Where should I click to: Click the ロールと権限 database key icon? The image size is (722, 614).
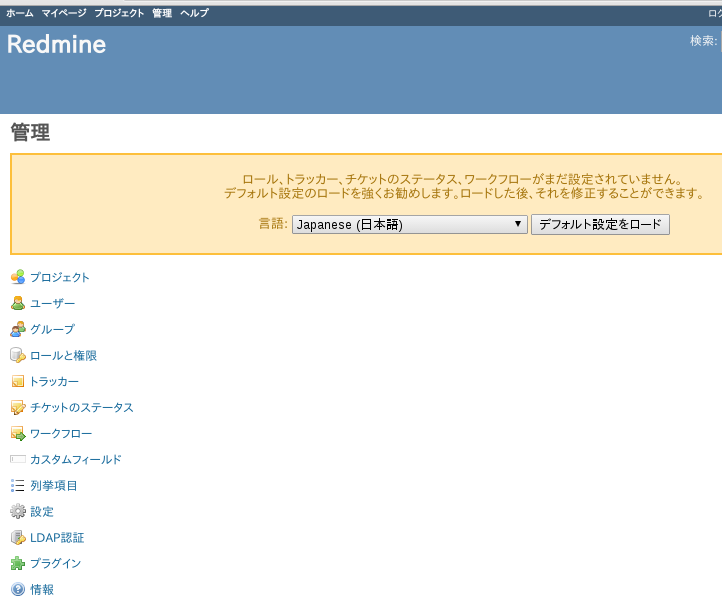pyautogui.click(x=17, y=355)
